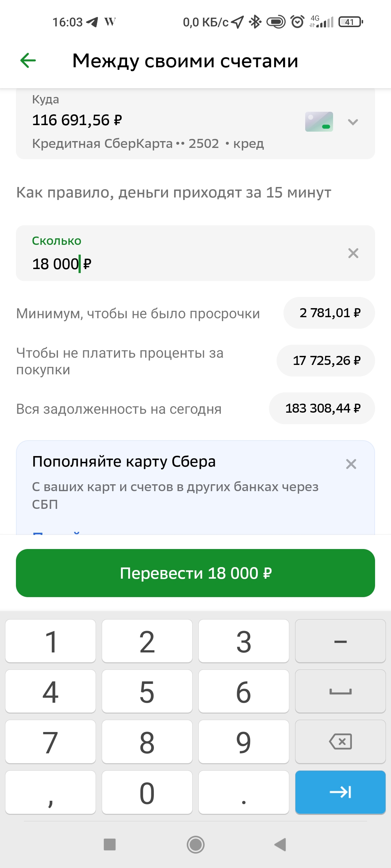Tap the space key on keypad
This screenshot has width=391, height=868.
point(340,692)
